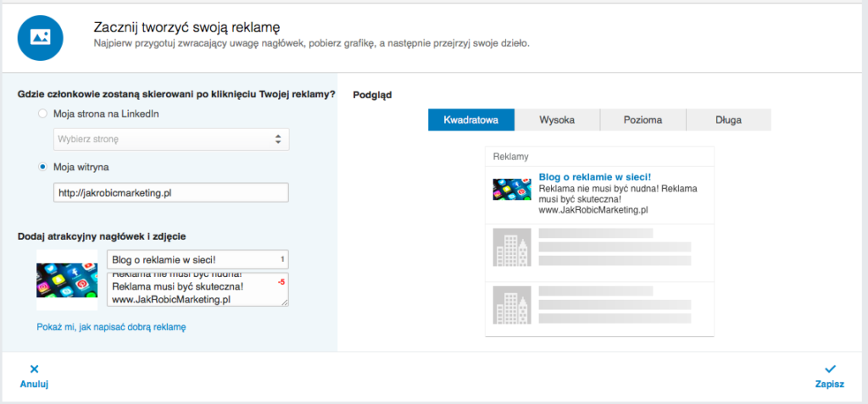The height and width of the screenshot is (404, 868).
Task: Click the blue image icon in header
Action: (x=40, y=37)
